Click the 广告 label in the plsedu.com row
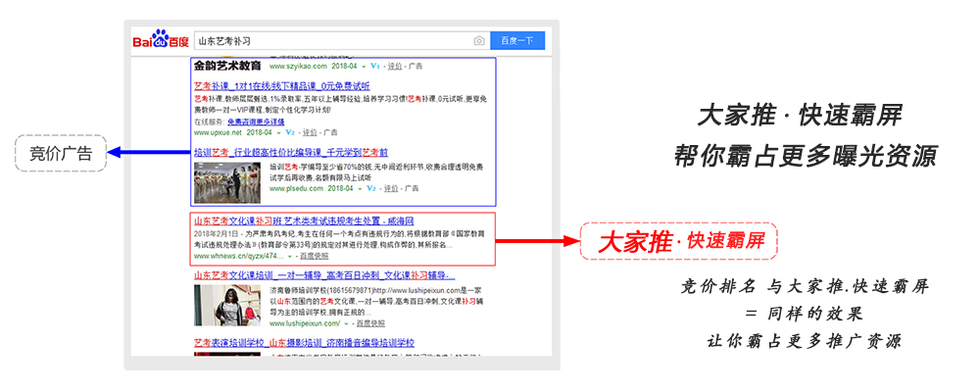Screen dimensions: 980x392 point(411,188)
